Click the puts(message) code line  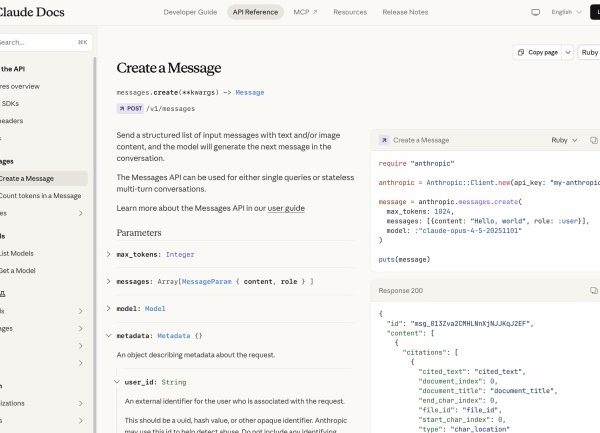point(404,260)
